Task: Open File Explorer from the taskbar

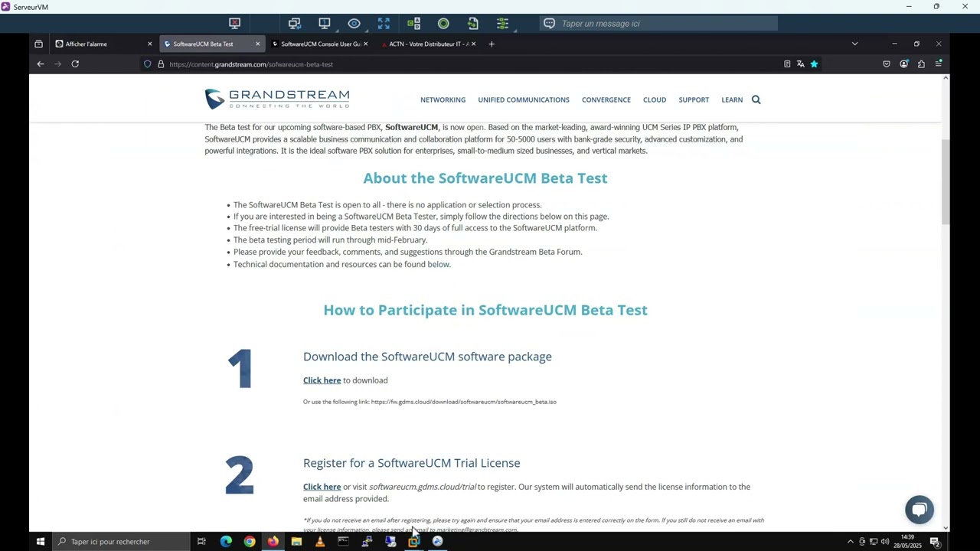Action: tap(296, 542)
